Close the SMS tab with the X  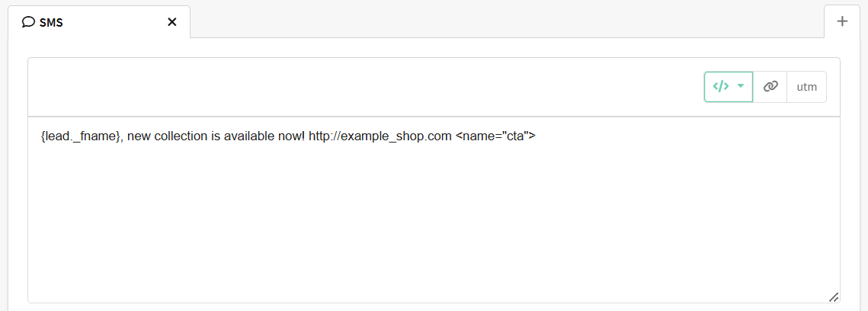pyautogui.click(x=171, y=22)
